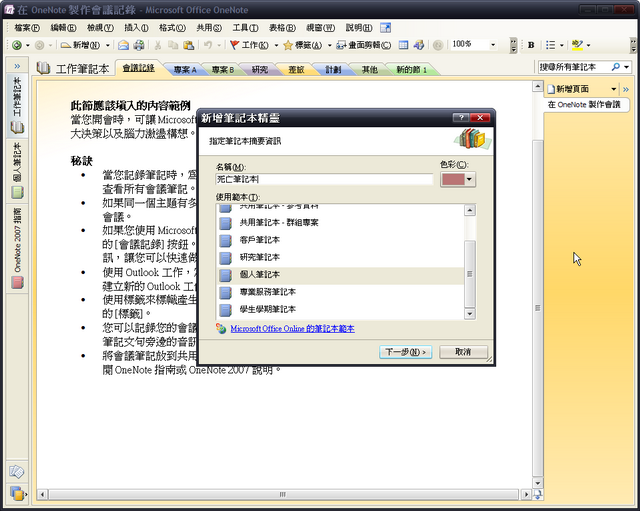This screenshot has height=511, width=640.
Task: Click the full page view icon
Action: (418, 45)
